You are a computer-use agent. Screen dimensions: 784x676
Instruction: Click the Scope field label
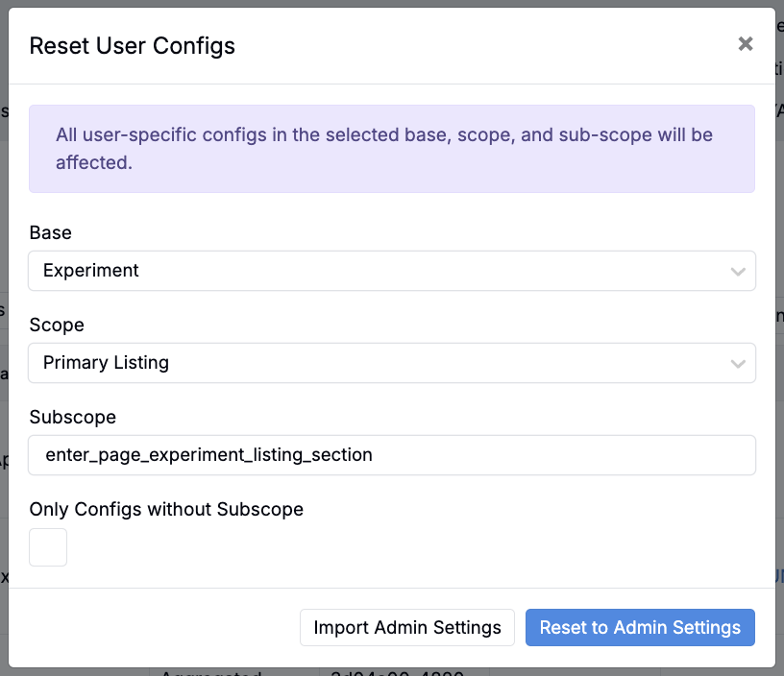[x=57, y=325]
